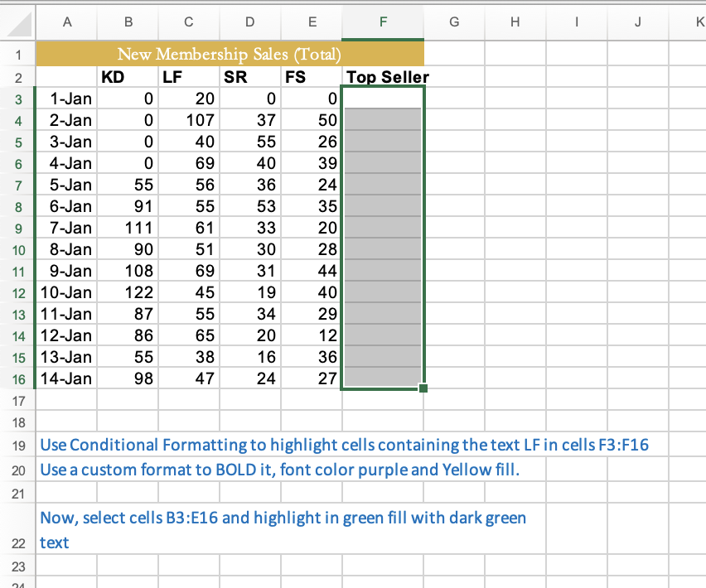
Task: Click the fill handle below the F16 selection
Action: (x=423, y=388)
